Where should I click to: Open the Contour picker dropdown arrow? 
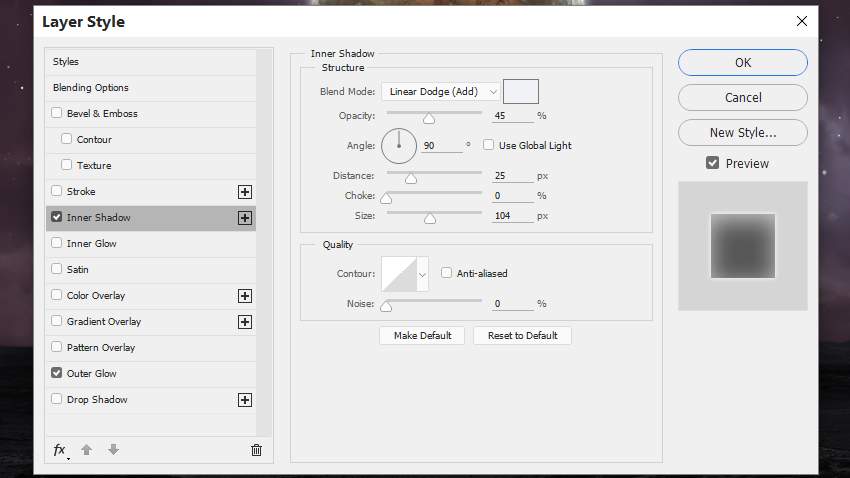(422, 274)
